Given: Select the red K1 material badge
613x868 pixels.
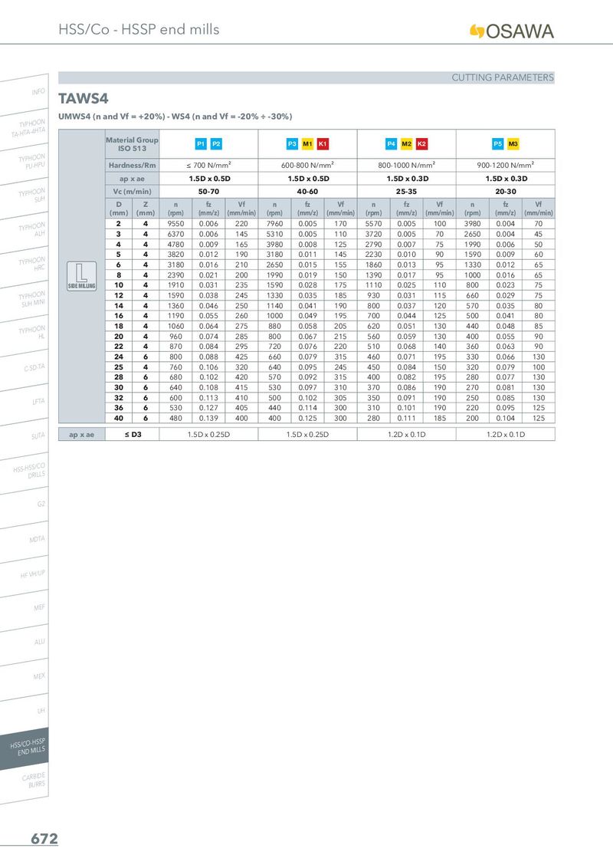Looking at the screenshot, I should point(323,144).
